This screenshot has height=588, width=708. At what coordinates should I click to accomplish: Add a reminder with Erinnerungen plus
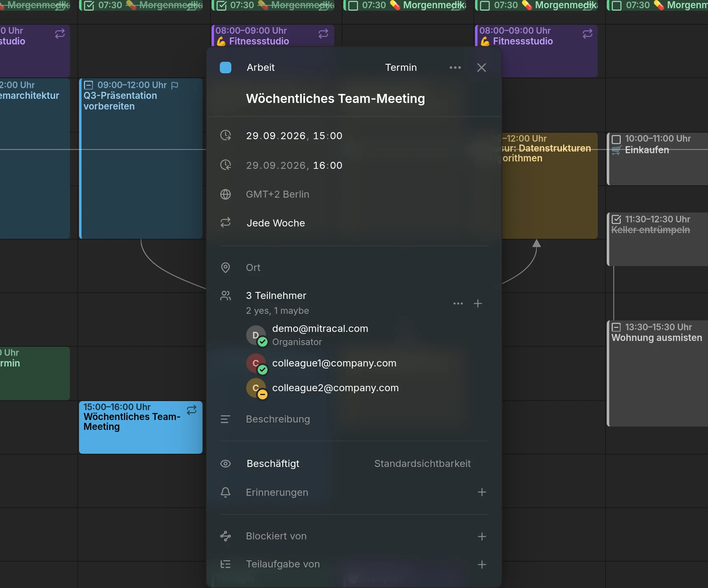tap(482, 492)
